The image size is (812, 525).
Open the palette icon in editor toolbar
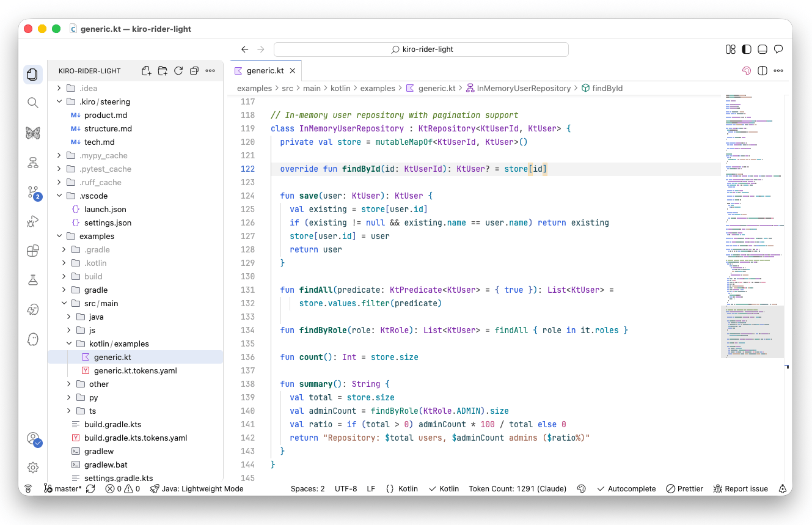point(746,71)
